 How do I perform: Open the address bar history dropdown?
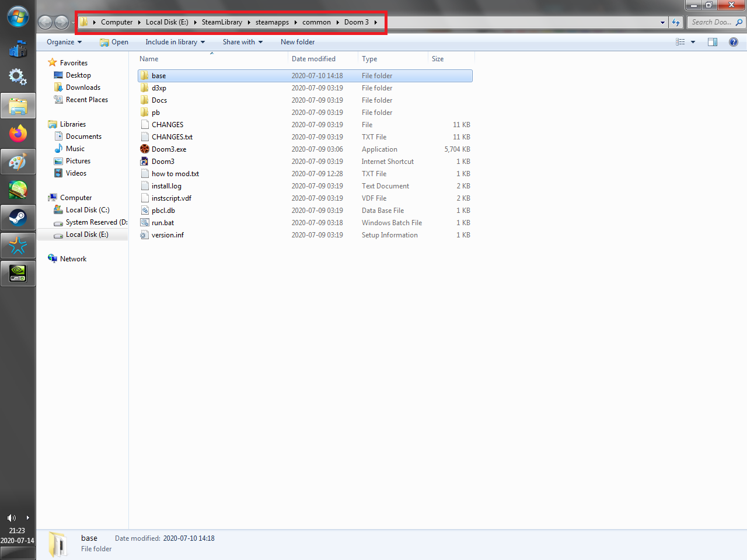tap(662, 22)
